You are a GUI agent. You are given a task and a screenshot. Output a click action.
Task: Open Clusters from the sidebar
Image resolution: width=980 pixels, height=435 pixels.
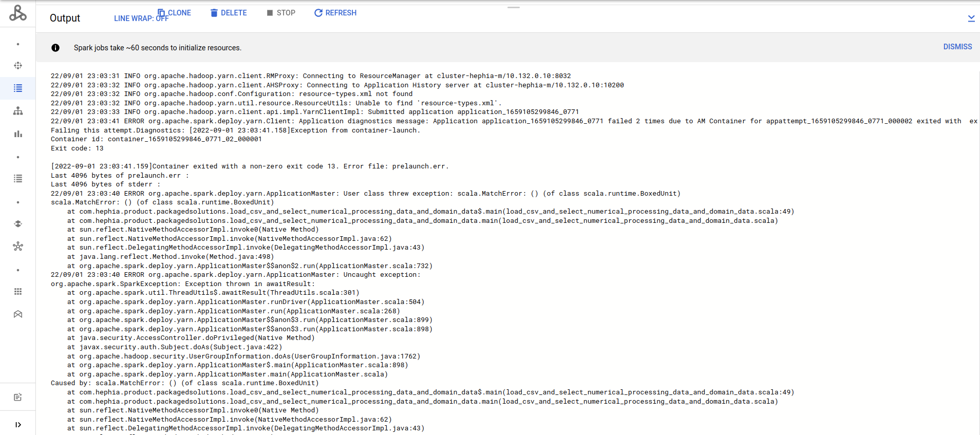tap(18, 66)
